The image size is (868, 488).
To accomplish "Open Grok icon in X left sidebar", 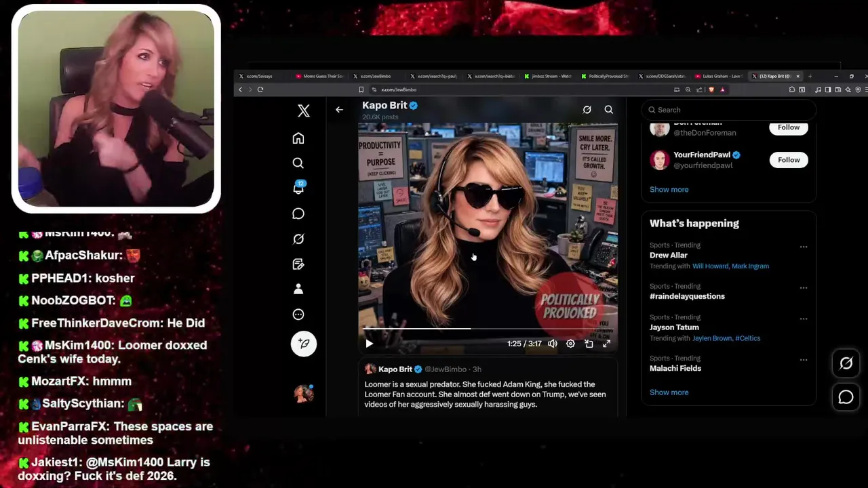I will [298, 239].
